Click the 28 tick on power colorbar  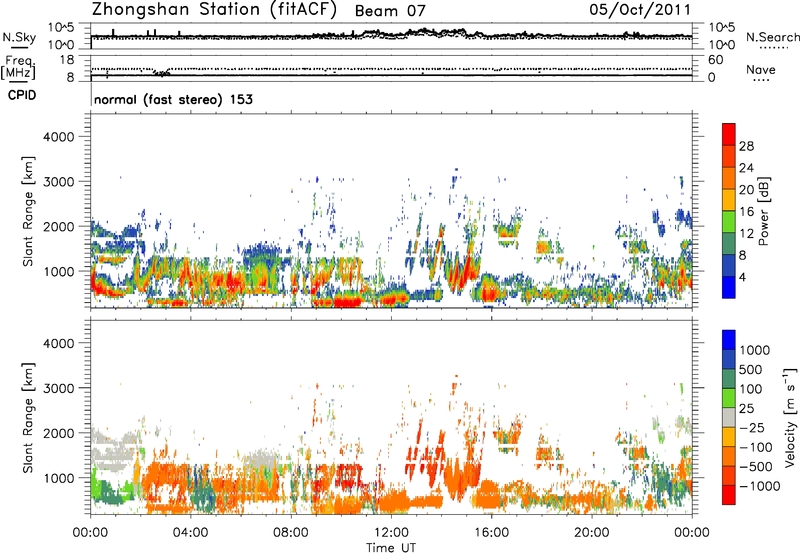[746, 146]
